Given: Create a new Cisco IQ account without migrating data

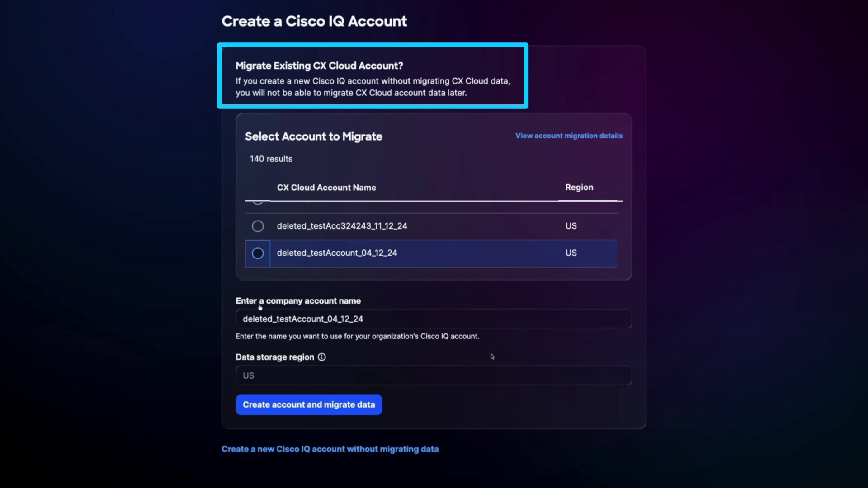Looking at the screenshot, I should [330, 449].
